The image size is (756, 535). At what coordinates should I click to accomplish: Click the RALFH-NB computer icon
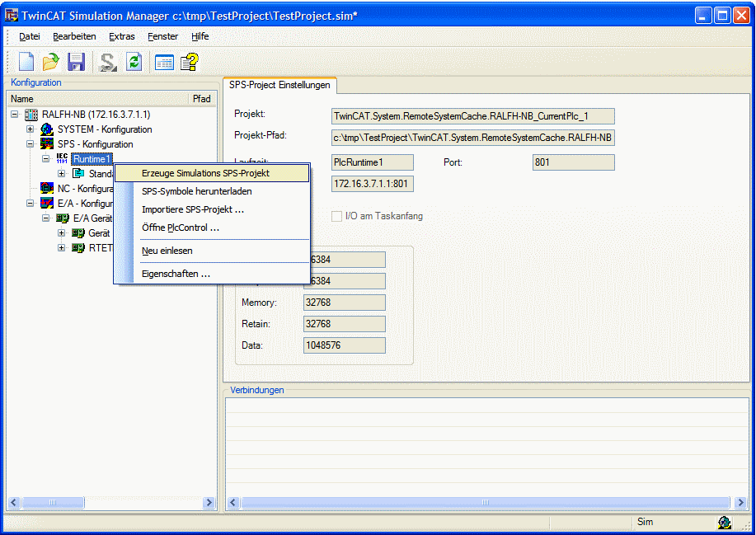(31, 115)
